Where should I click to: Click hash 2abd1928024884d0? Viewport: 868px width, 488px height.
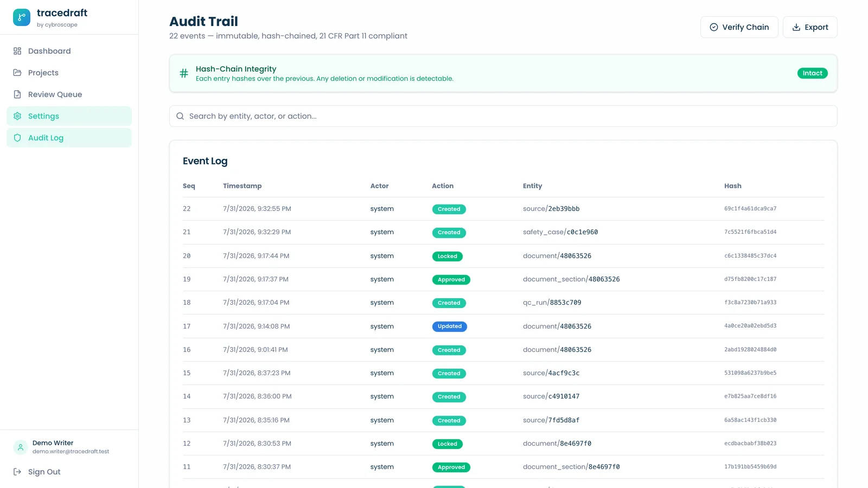click(750, 350)
